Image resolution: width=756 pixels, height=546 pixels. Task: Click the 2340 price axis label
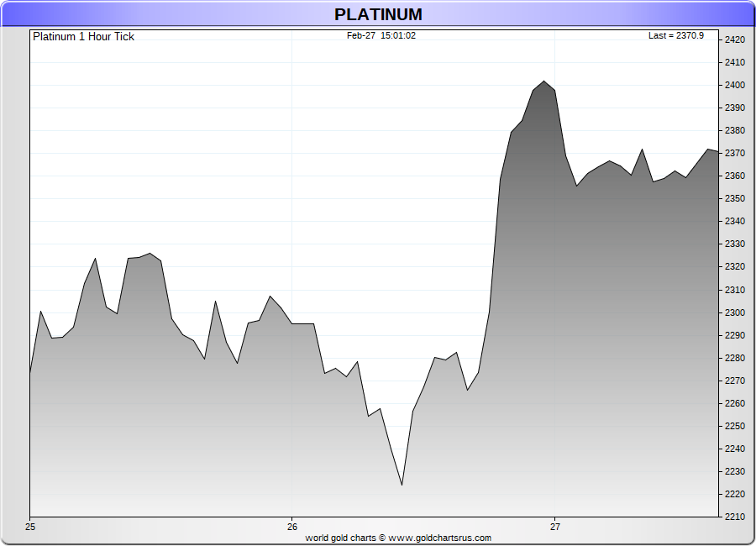point(735,222)
